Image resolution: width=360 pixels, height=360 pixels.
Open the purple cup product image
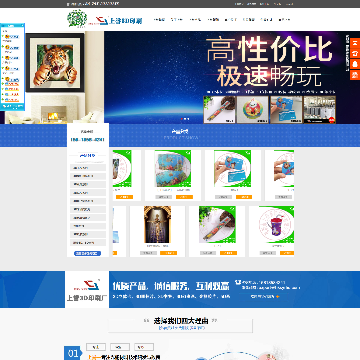point(277,224)
